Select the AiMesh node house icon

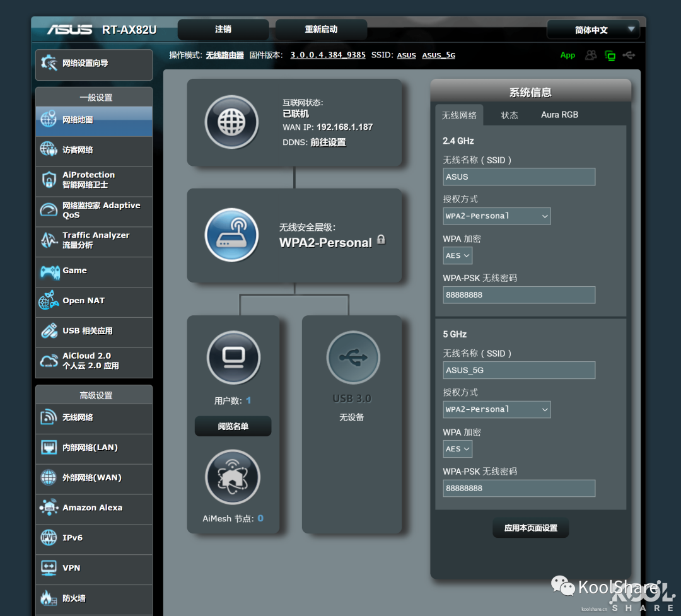[232, 477]
